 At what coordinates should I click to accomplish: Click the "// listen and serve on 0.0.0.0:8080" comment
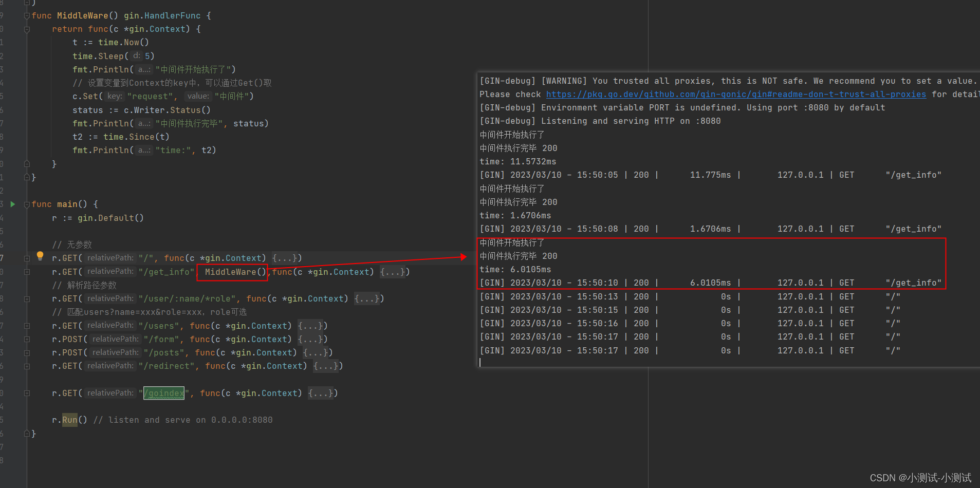point(183,420)
